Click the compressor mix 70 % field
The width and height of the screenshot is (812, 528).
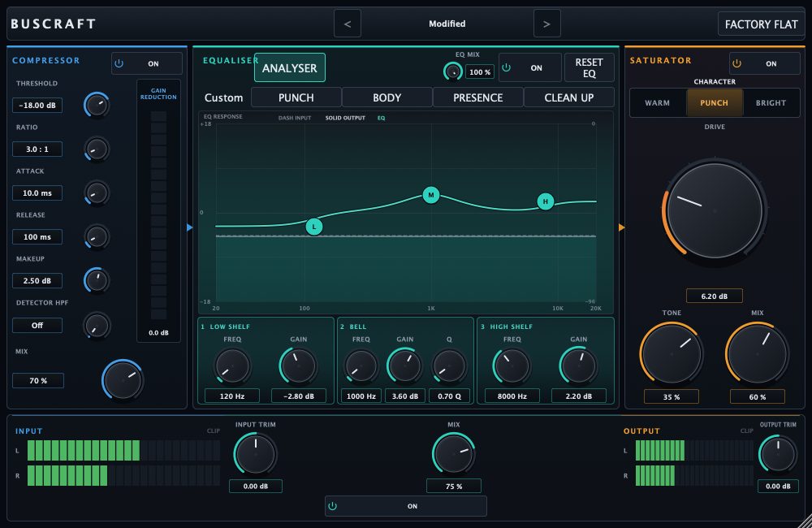click(x=38, y=380)
